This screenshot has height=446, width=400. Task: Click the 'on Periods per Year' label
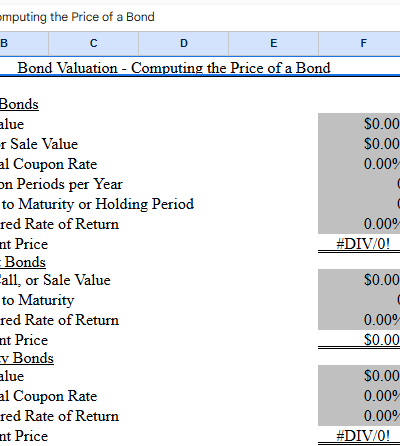tap(61, 184)
